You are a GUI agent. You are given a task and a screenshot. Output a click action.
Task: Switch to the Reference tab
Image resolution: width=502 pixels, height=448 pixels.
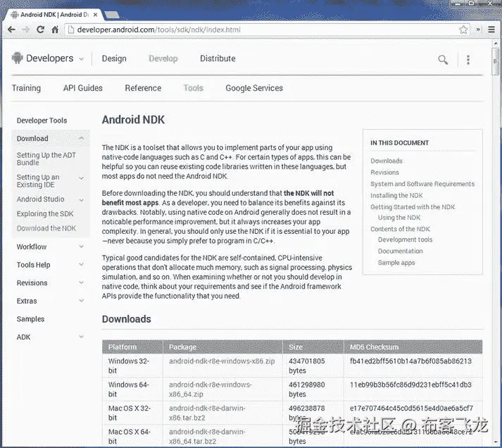(x=143, y=88)
